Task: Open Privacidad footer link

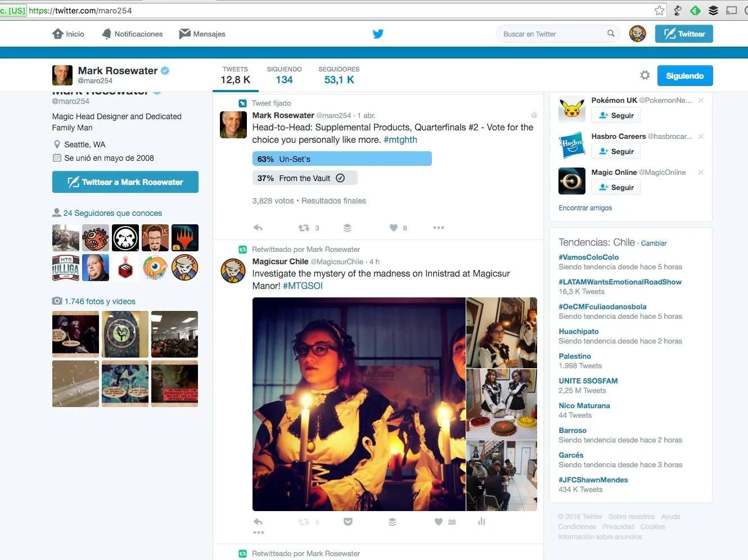Action: (618, 527)
